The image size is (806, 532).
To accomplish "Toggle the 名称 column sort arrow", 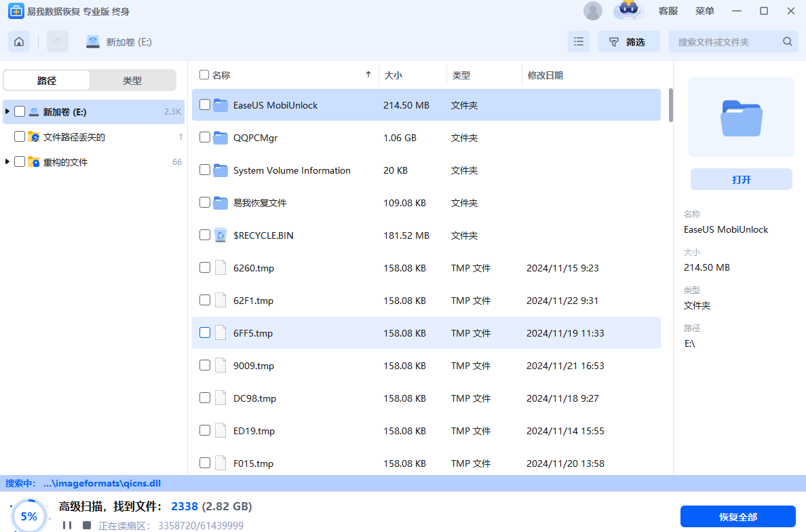I will [368, 75].
